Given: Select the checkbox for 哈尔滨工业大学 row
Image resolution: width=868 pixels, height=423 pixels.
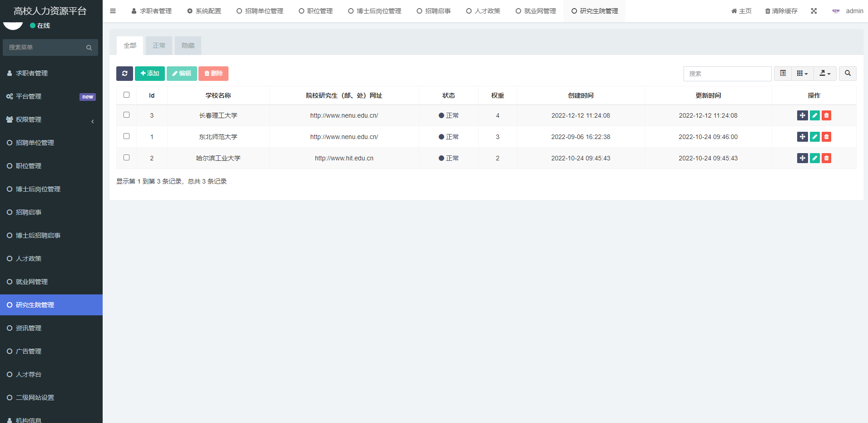Looking at the screenshot, I should coord(127,158).
